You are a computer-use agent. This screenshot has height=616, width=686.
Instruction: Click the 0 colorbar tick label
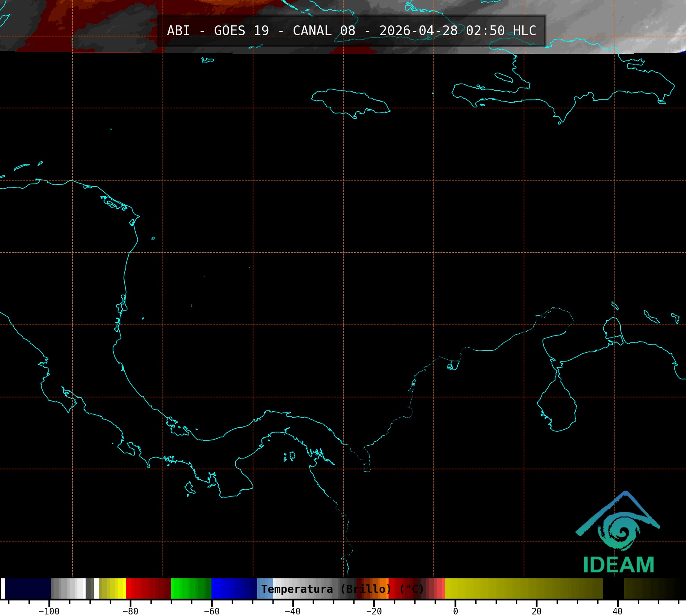[455, 611]
